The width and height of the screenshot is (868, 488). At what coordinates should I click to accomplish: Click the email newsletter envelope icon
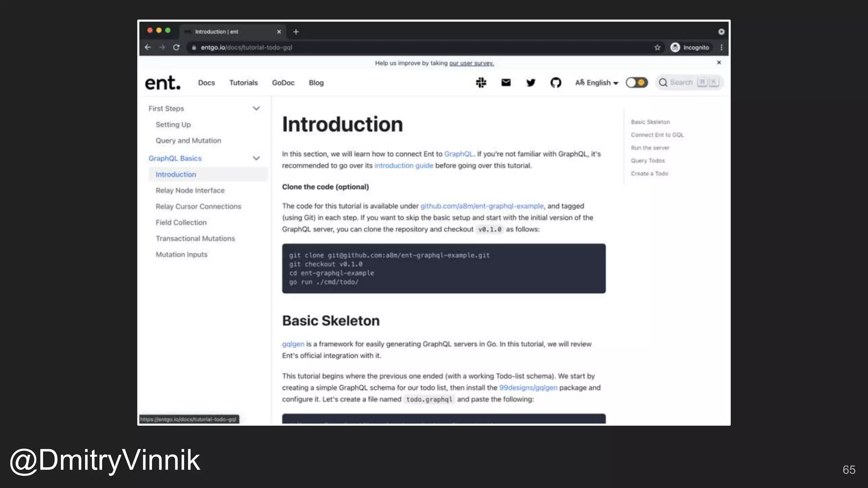(506, 83)
